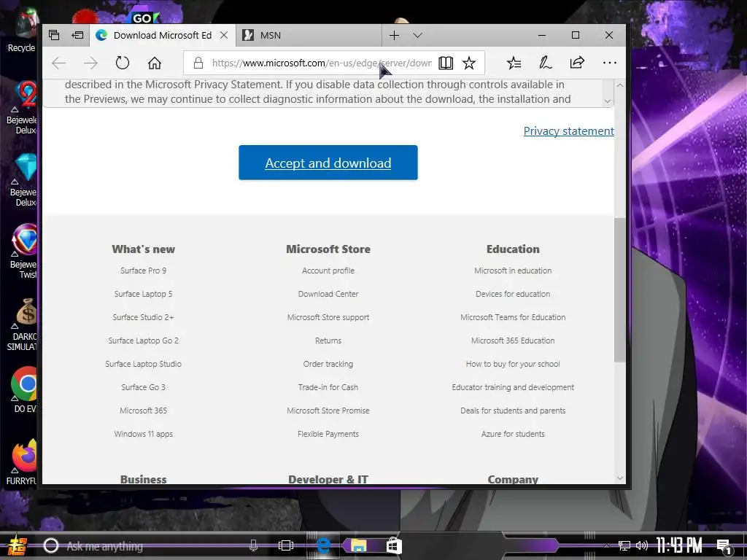Image resolution: width=747 pixels, height=560 pixels.
Task: Open Settings and more ellipsis
Action: click(x=609, y=63)
